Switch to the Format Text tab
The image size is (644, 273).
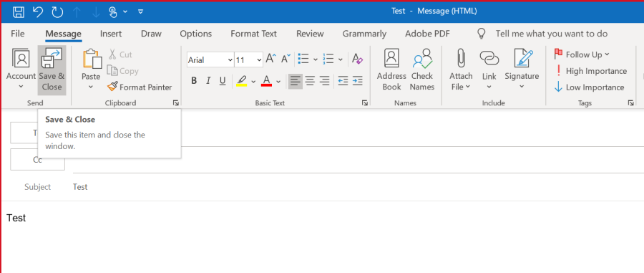coord(253,34)
